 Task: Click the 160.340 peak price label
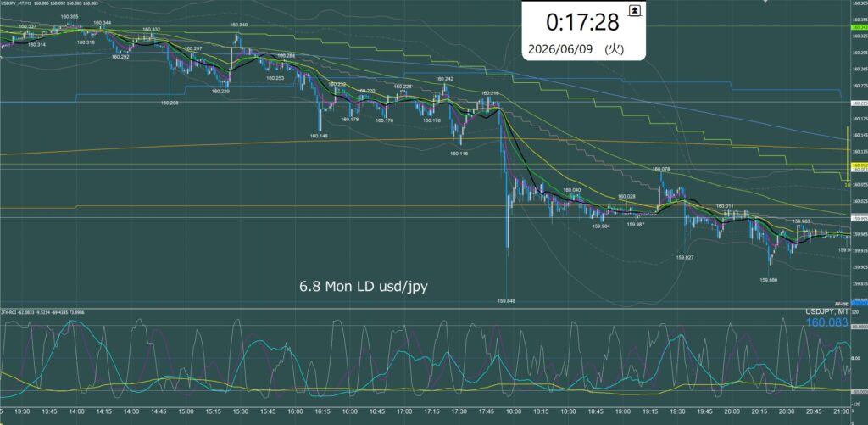238,25
